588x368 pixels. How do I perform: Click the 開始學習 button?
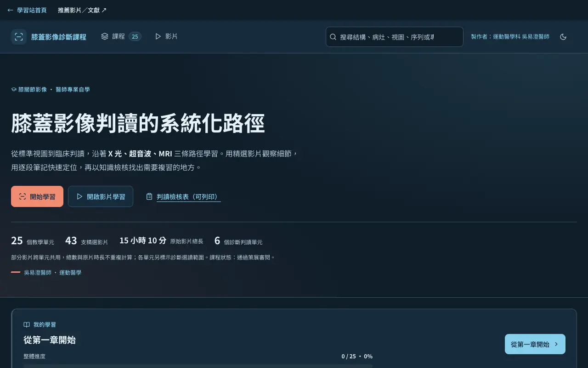37,196
